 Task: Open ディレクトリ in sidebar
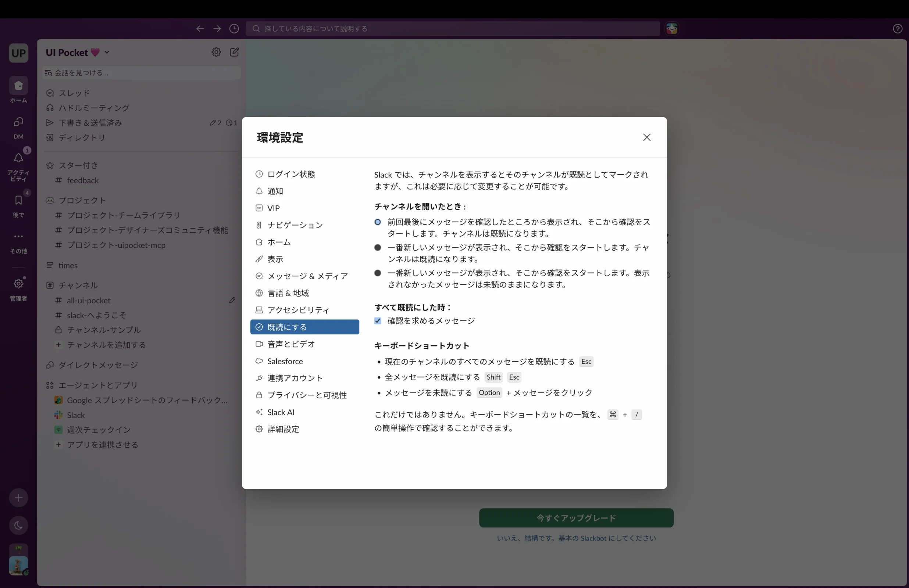click(x=141, y=138)
